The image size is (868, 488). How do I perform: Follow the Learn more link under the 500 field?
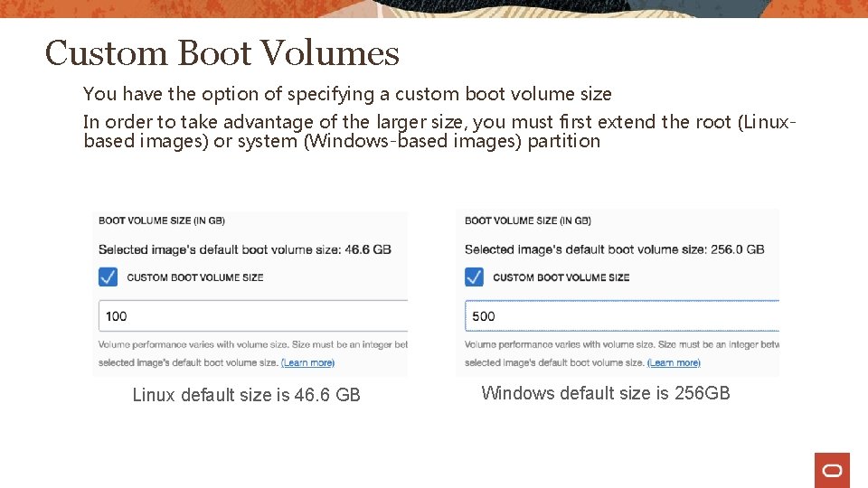pos(674,362)
